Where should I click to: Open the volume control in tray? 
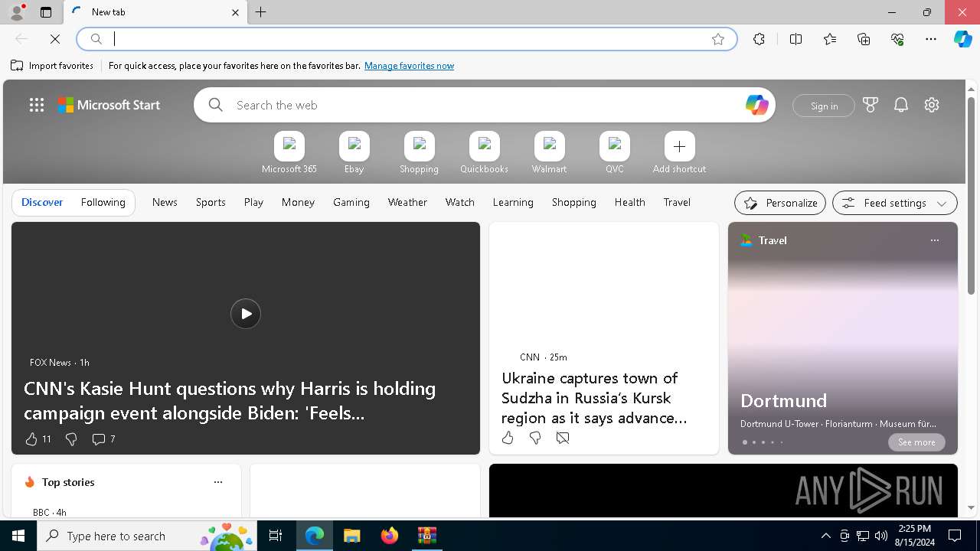click(880, 536)
